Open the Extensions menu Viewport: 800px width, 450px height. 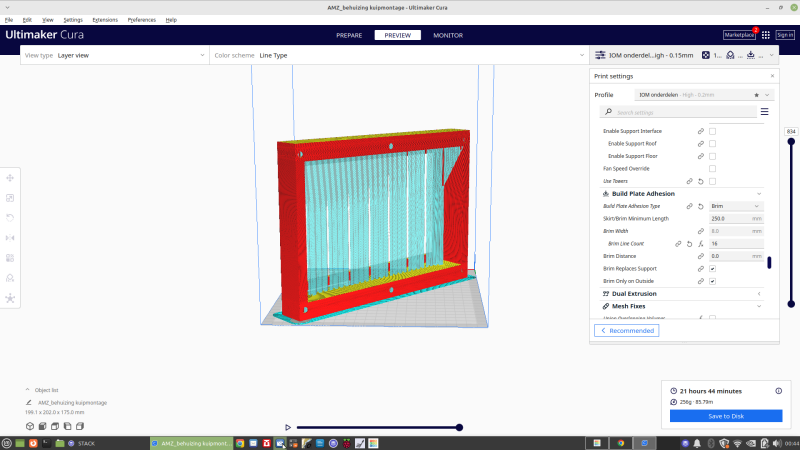point(105,19)
